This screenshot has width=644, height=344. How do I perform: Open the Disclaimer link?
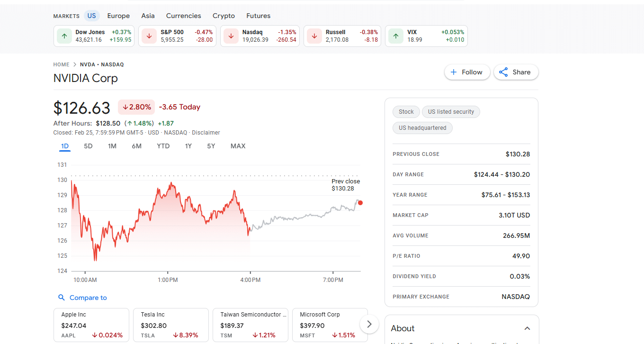point(206,133)
